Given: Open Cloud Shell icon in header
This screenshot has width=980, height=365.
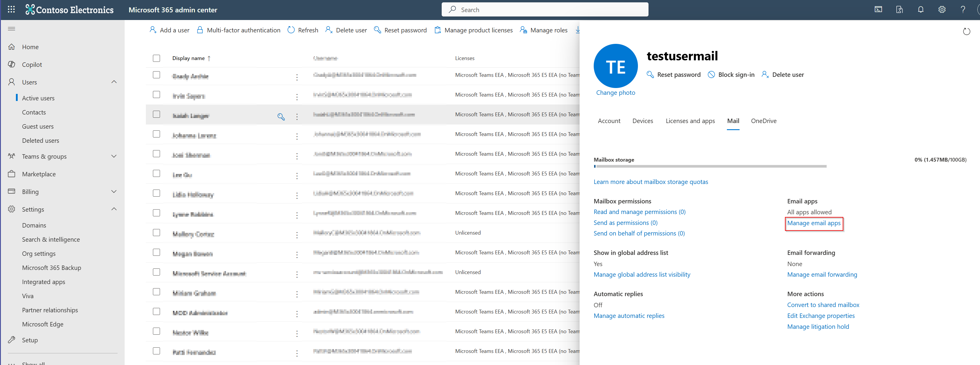Looking at the screenshot, I should [878, 9].
